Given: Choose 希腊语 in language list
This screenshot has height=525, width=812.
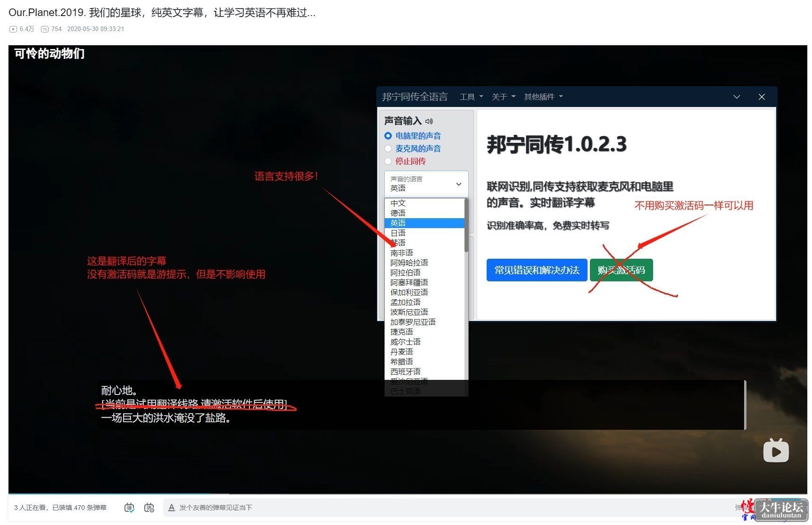Looking at the screenshot, I should (x=424, y=361).
